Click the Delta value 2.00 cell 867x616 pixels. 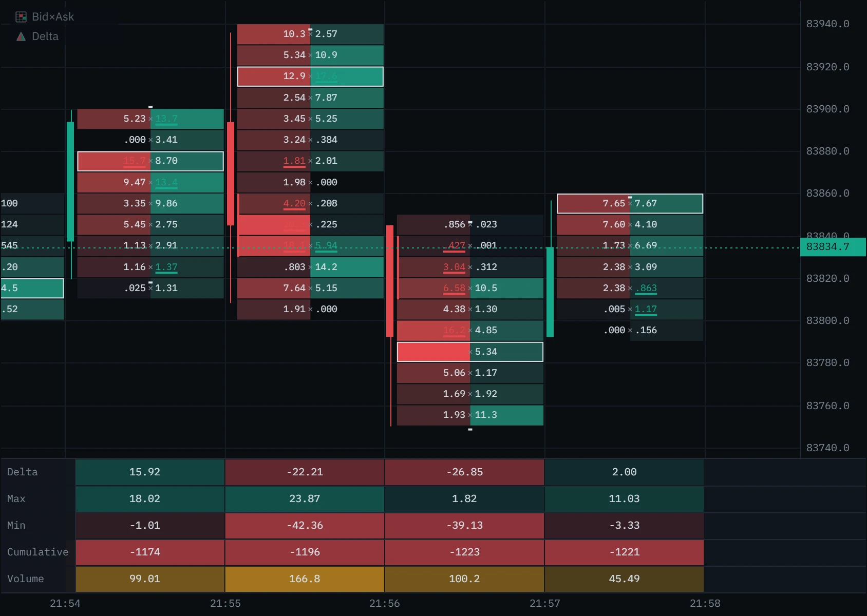(624, 472)
